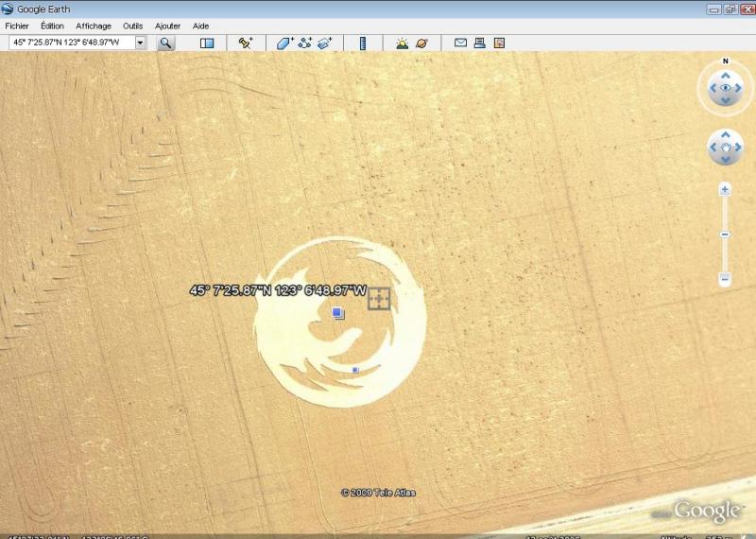Viewport: 756px width, 539px height.
Task: Add a placemark with the pushpin icon
Action: pyautogui.click(x=246, y=43)
